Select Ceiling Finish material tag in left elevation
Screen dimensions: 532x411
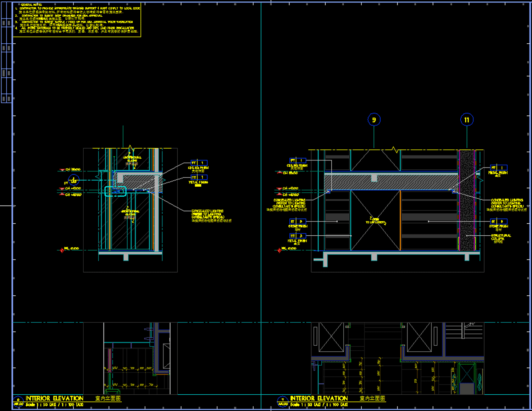coord(199,163)
